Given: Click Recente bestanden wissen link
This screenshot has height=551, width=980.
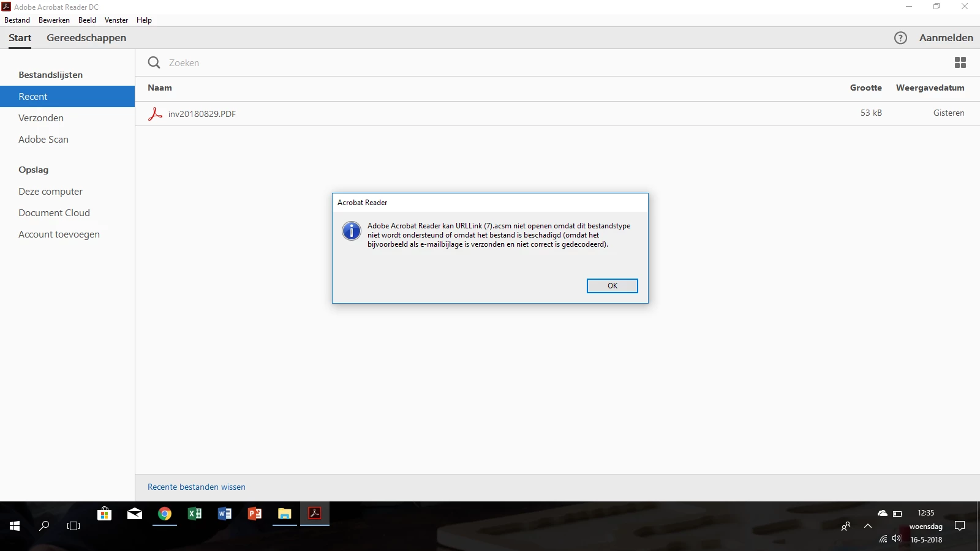Looking at the screenshot, I should coord(196,487).
